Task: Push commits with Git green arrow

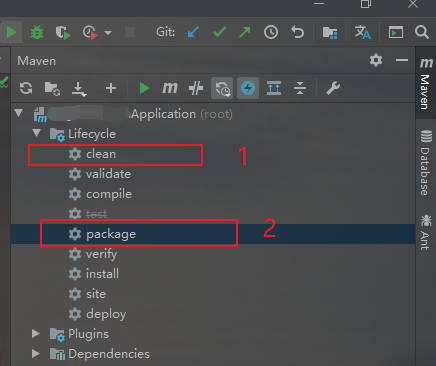Action: [245, 32]
